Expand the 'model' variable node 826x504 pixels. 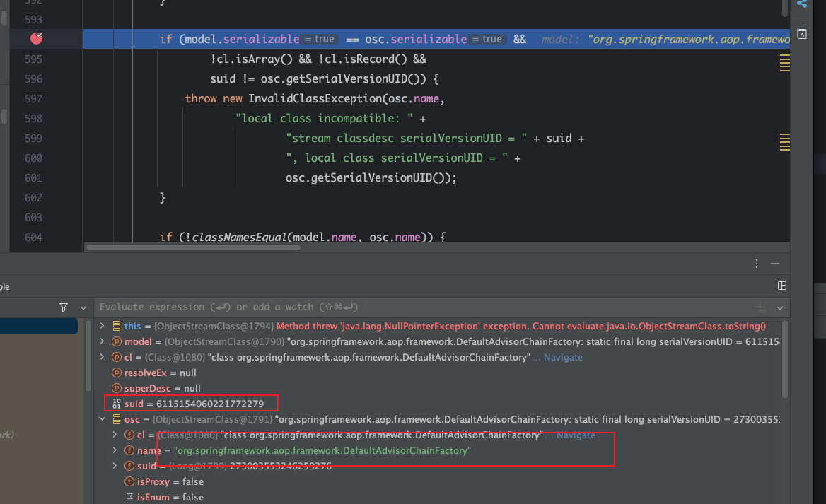click(x=102, y=341)
